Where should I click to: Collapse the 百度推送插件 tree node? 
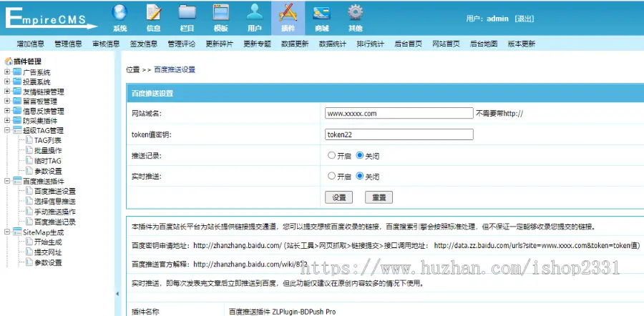7,181
